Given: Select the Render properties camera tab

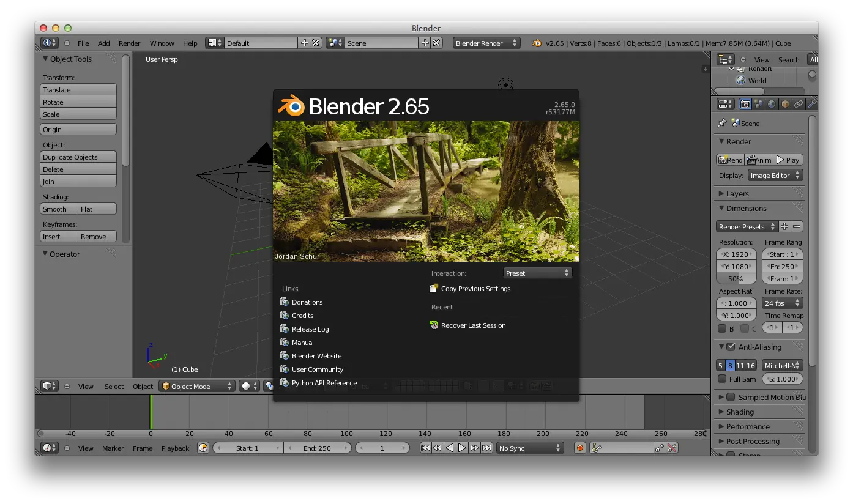Looking at the screenshot, I should 745,105.
